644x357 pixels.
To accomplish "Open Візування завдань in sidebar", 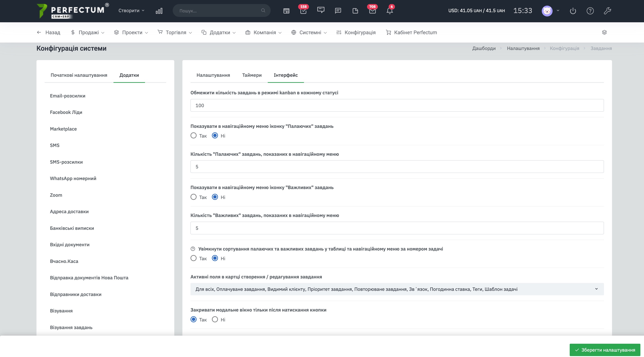I will (71, 328).
